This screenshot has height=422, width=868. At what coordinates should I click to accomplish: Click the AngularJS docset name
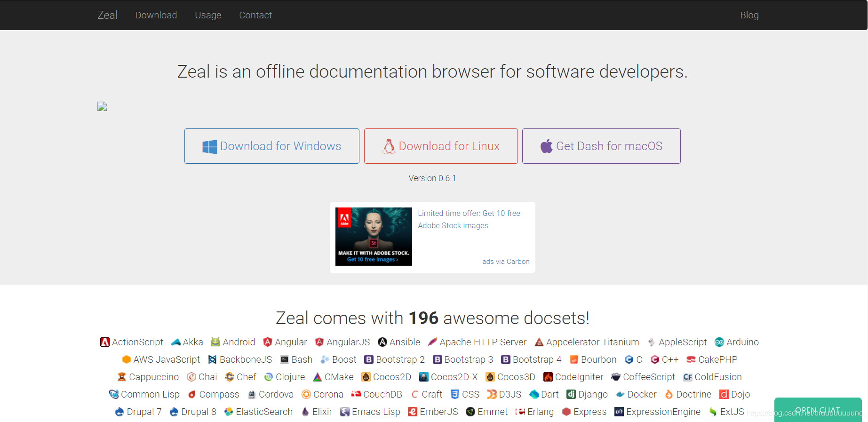point(348,342)
